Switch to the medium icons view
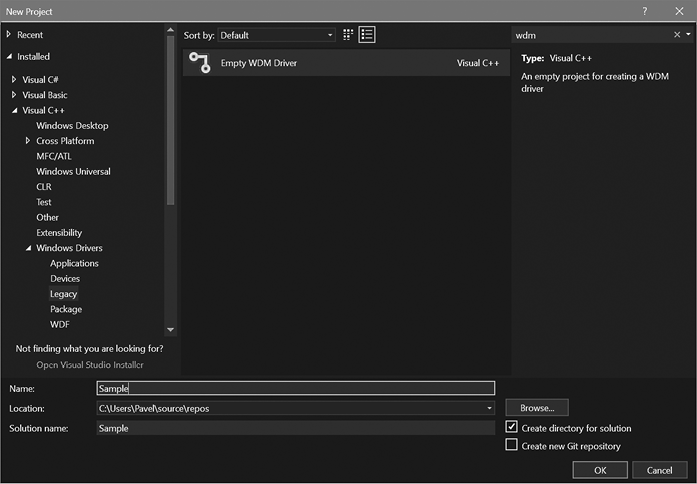This screenshot has height=484, width=697. [x=348, y=35]
